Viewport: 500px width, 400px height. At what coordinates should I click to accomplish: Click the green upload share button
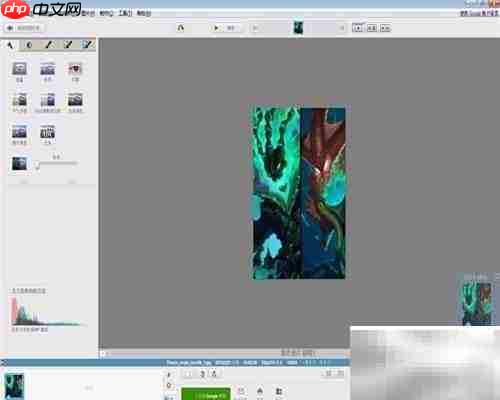pyautogui.click(x=206, y=395)
